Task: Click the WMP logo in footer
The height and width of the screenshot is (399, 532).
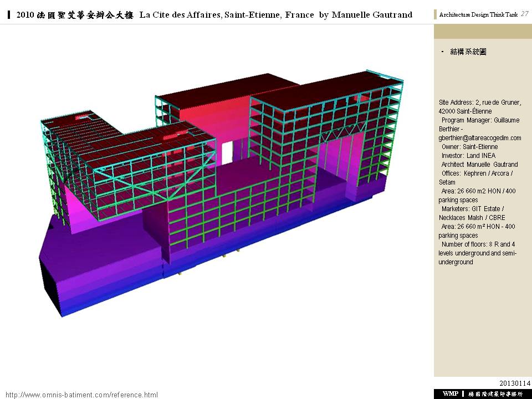Action: 450,393
